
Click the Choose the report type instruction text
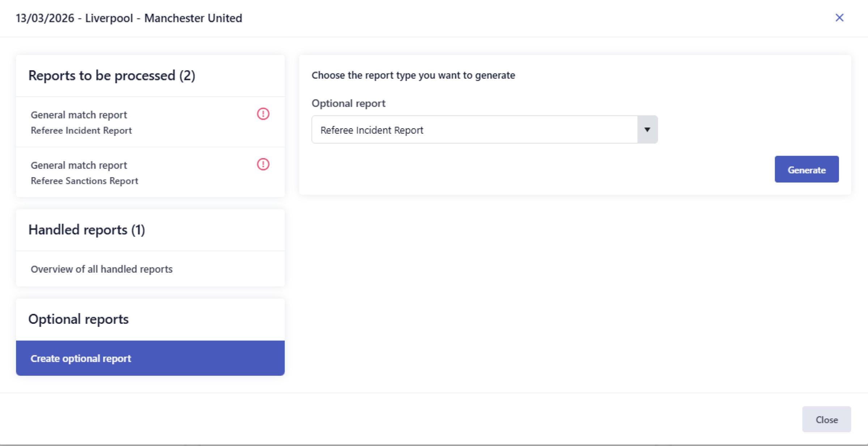[413, 75]
